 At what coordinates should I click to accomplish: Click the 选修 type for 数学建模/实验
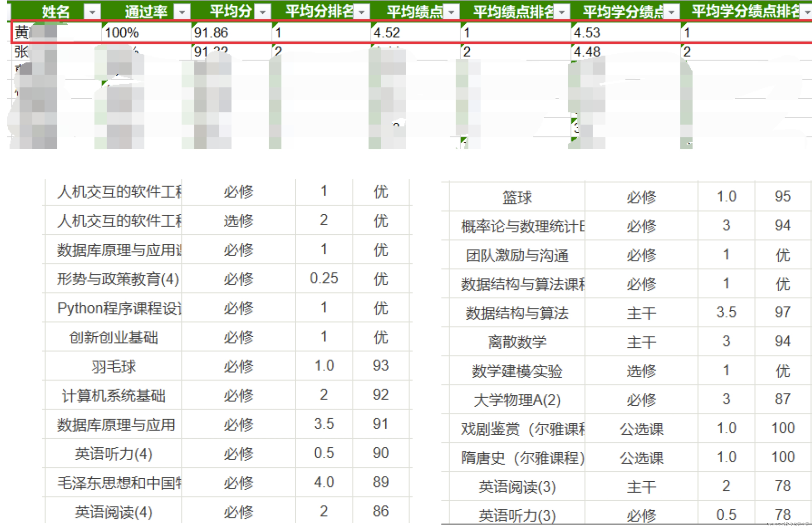[x=641, y=371]
